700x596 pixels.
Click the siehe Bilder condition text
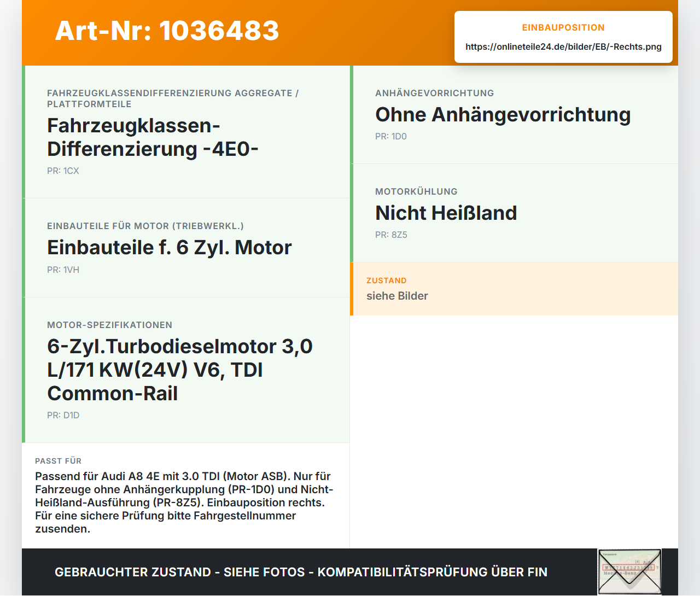coord(397,296)
